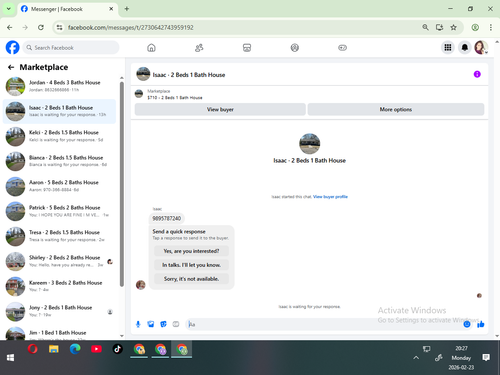500x375 pixels.
Task: Open Shirley - 2 Beds 2 Baths House chat
Action: pyautogui.click(x=59, y=261)
